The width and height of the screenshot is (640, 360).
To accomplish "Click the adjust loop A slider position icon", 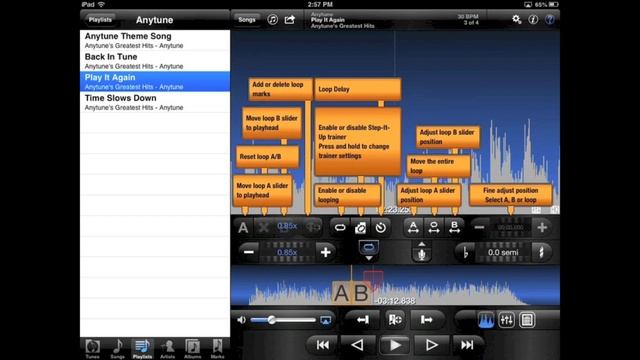I will [413, 227].
